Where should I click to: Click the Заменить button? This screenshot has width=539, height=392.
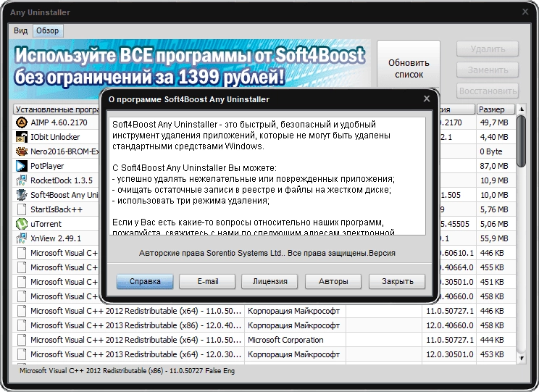click(x=488, y=70)
